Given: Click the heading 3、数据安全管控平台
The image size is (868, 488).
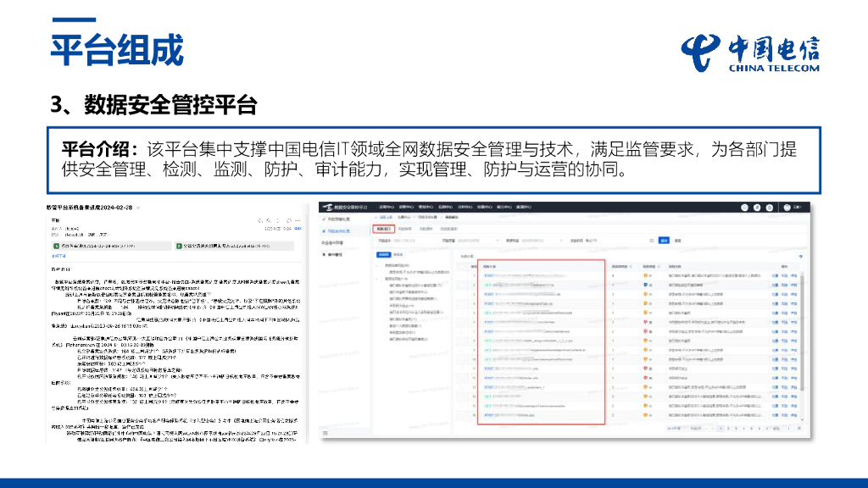Looking at the screenshot, I should pos(154,104).
